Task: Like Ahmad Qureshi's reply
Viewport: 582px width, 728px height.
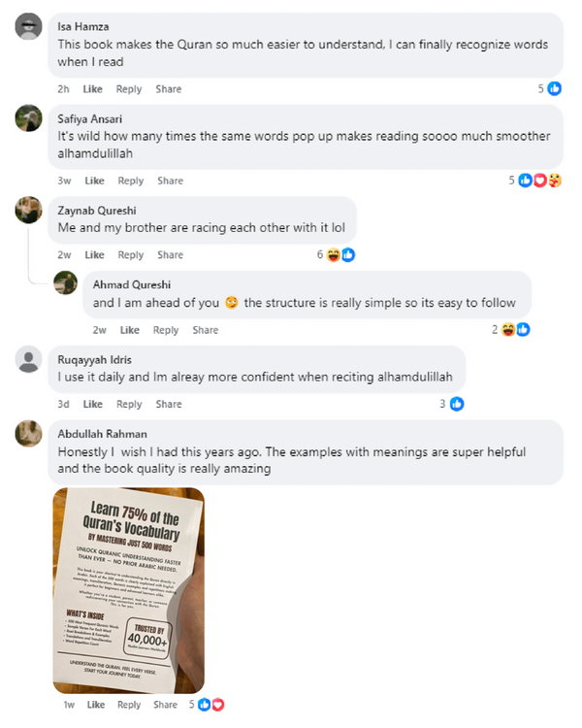Action: coord(129,330)
